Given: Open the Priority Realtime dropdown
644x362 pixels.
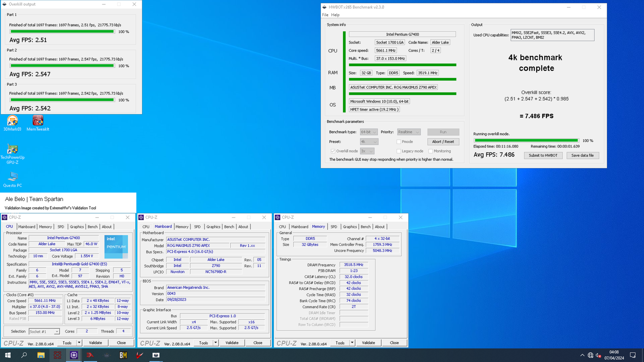Looking at the screenshot, I should click(409, 132).
